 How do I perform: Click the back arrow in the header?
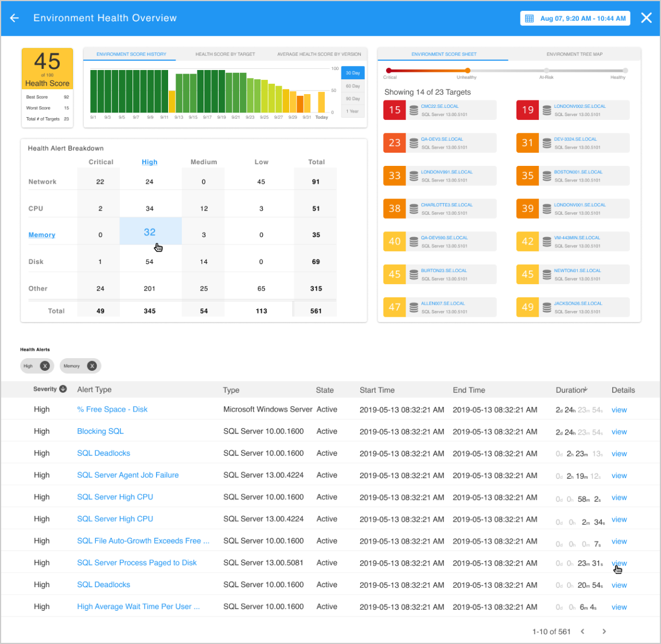pos(15,18)
